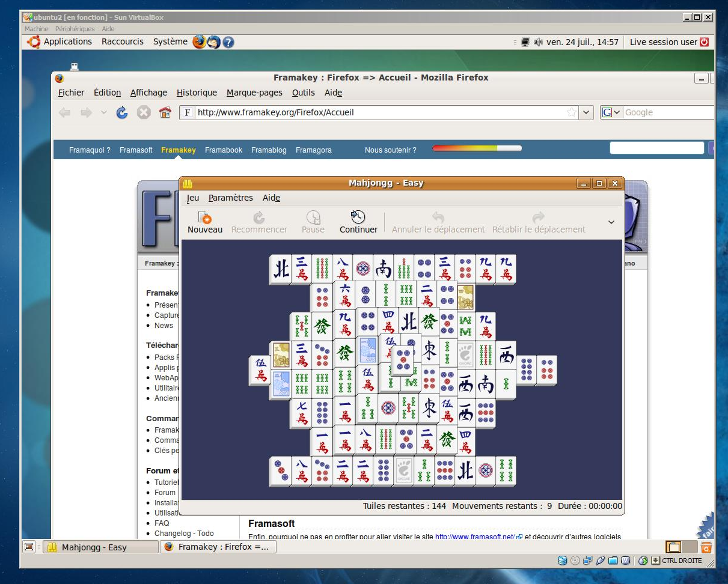
Task: Open Firefox back/forward history dropdown
Action: pos(103,112)
